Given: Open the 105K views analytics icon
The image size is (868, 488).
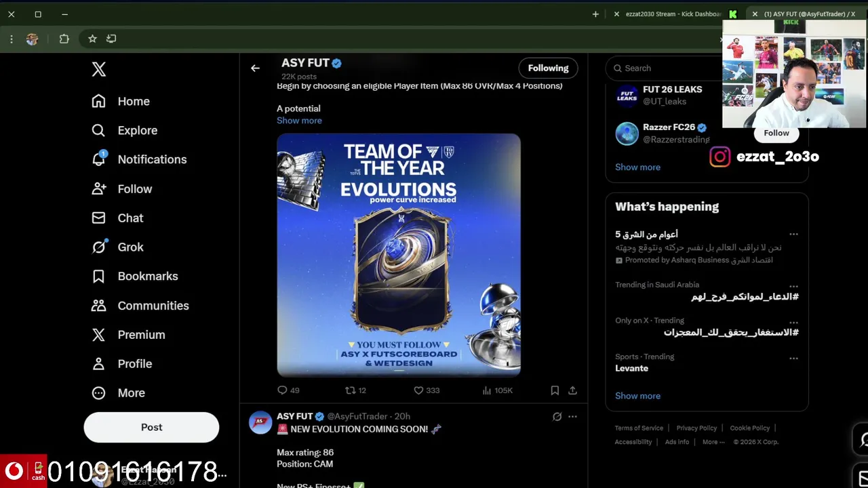Looking at the screenshot, I should point(486,390).
